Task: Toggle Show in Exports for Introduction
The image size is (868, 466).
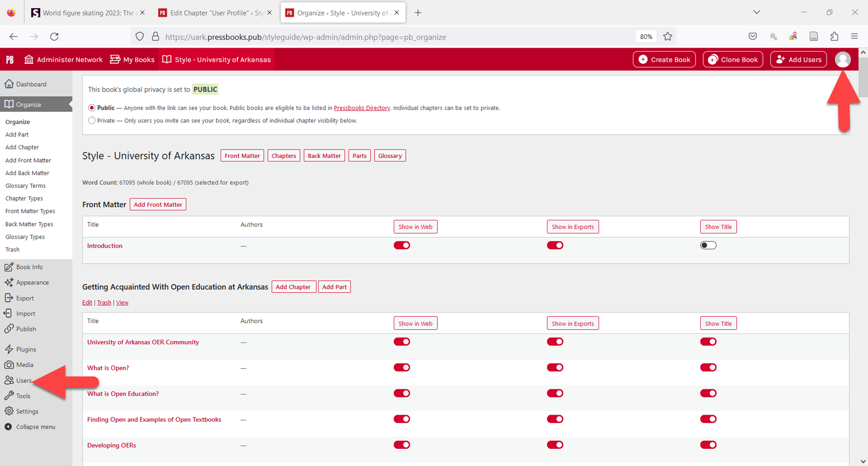Action: (555, 246)
